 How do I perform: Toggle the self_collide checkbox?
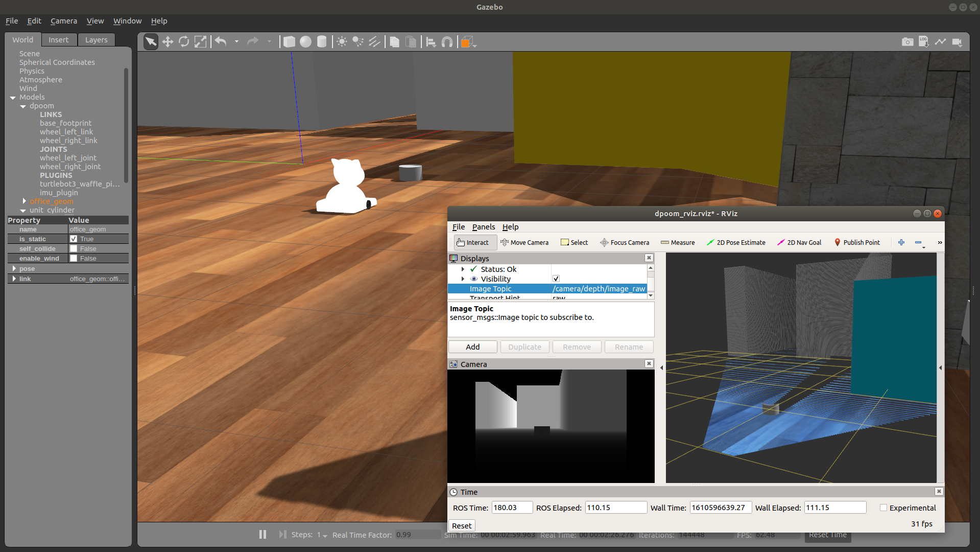(x=74, y=249)
